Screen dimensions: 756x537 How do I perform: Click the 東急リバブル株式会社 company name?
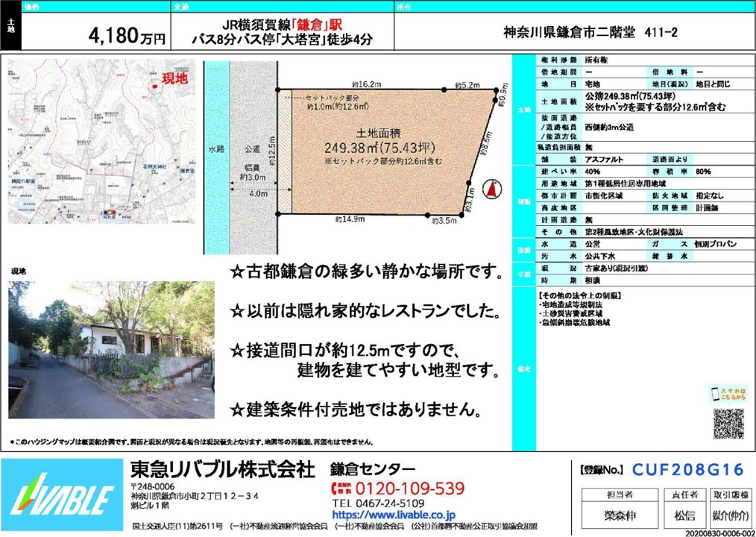pyautogui.click(x=222, y=470)
